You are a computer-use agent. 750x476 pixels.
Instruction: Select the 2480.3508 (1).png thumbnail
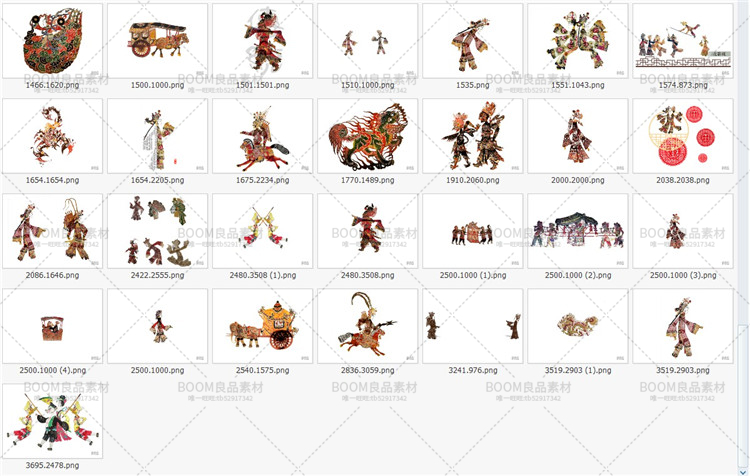(263, 231)
